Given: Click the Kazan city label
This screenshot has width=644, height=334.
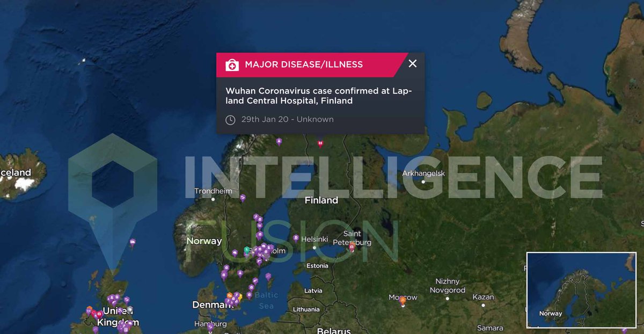Looking at the screenshot, I should pyautogui.click(x=483, y=297).
